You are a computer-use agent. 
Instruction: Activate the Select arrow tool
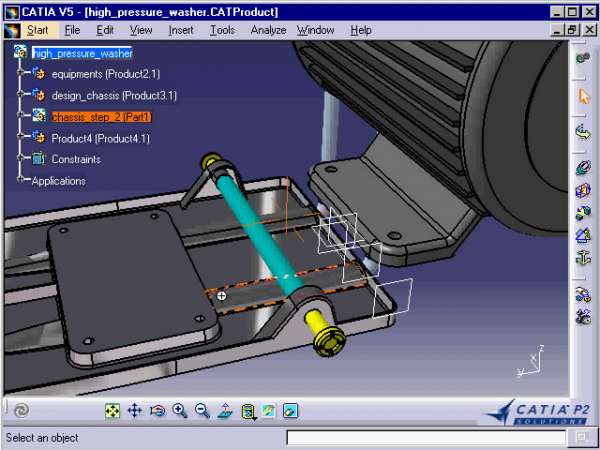point(584,96)
